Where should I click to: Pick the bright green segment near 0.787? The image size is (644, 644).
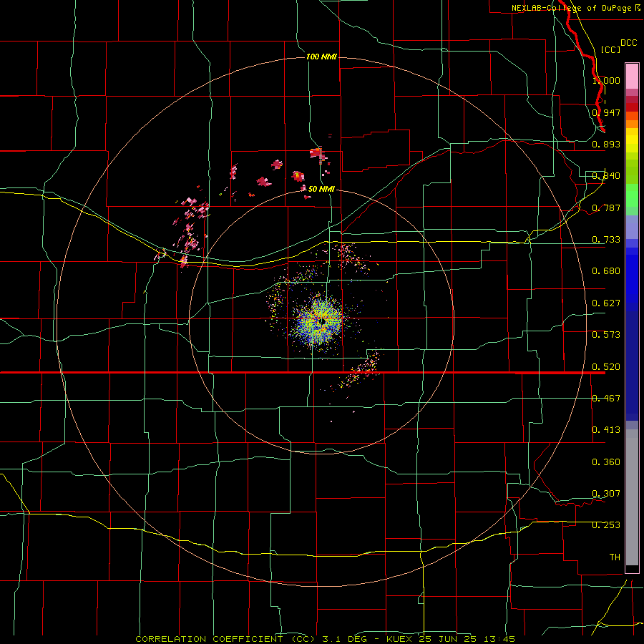coord(632,195)
